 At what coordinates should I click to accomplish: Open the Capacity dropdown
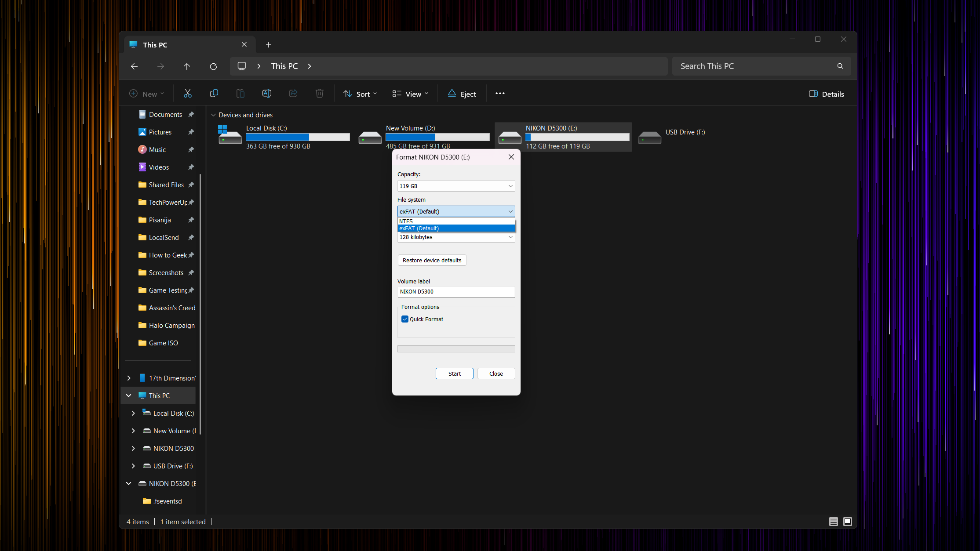(456, 186)
